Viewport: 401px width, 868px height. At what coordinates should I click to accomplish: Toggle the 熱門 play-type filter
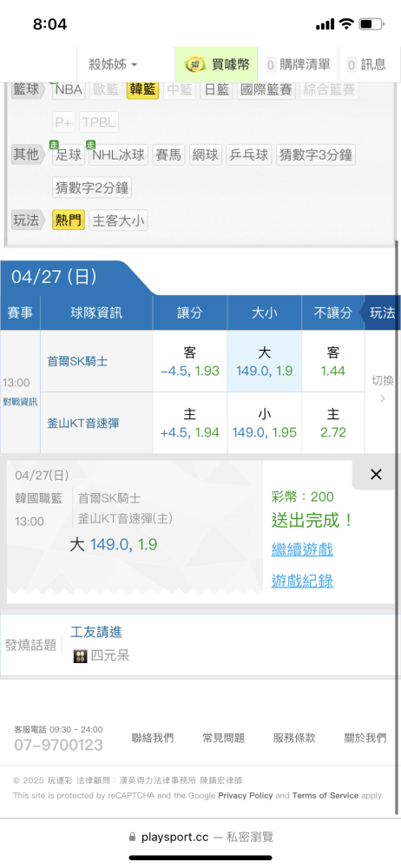click(x=69, y=220)
